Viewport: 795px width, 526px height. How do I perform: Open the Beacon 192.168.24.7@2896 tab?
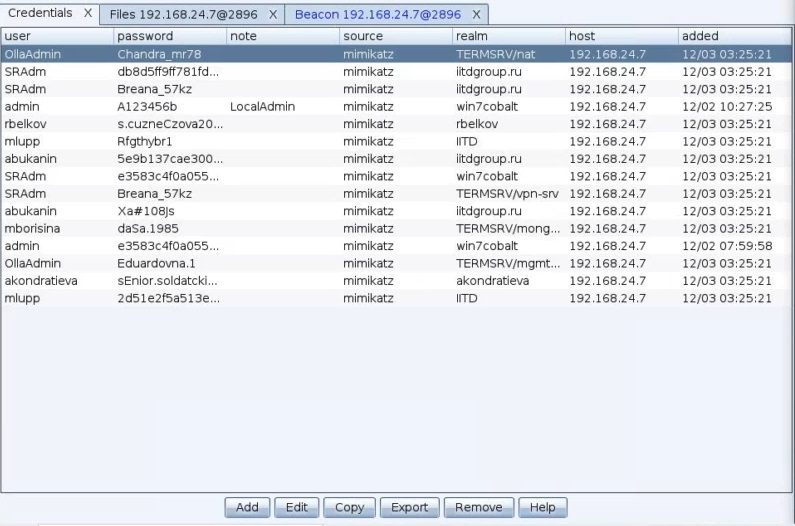pos(378,15)
